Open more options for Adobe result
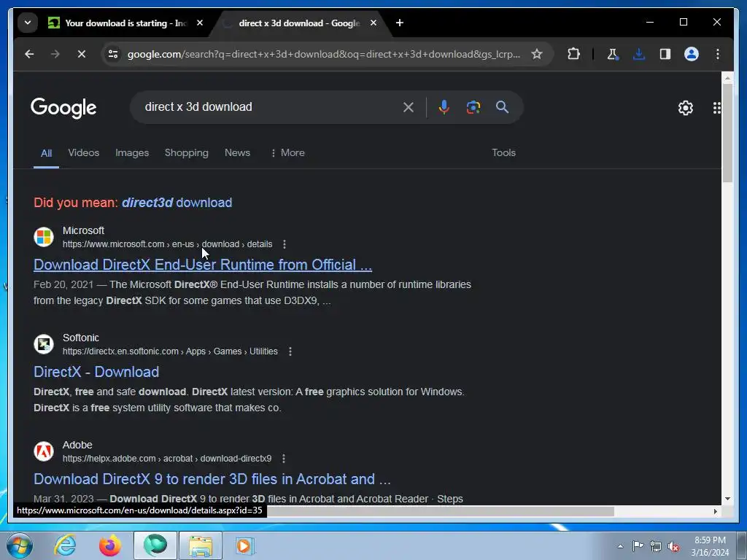The height and width of the screenshot is (560, 747). tap(284, 459)
